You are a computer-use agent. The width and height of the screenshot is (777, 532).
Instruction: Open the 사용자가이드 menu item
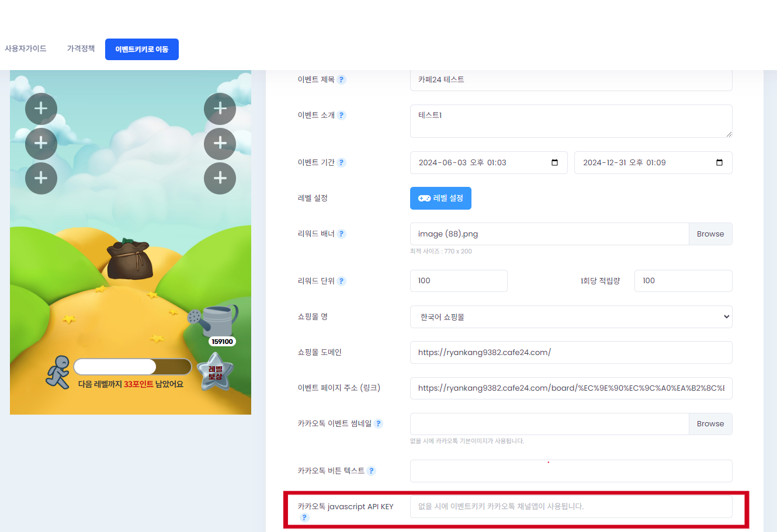coord(26,48)
